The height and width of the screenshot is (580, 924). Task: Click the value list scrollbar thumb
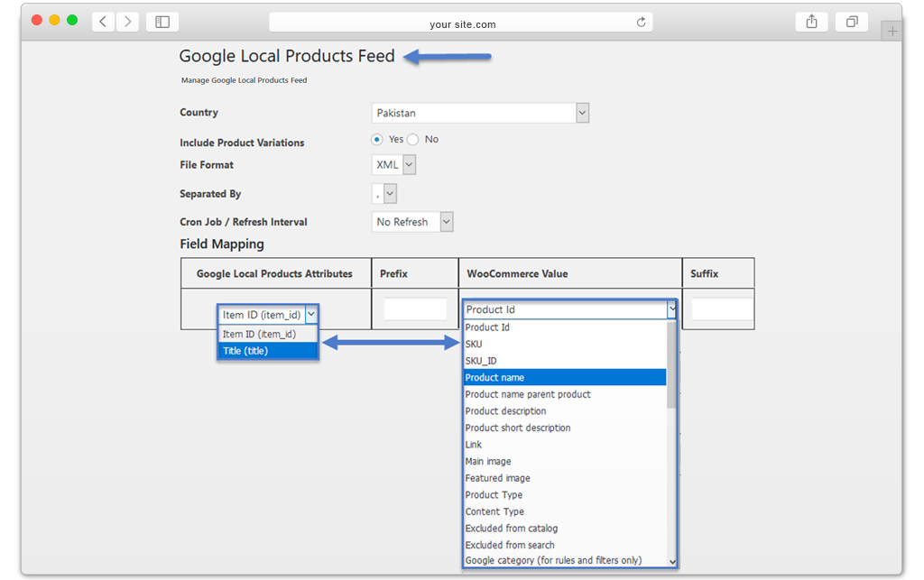(671, 365)
